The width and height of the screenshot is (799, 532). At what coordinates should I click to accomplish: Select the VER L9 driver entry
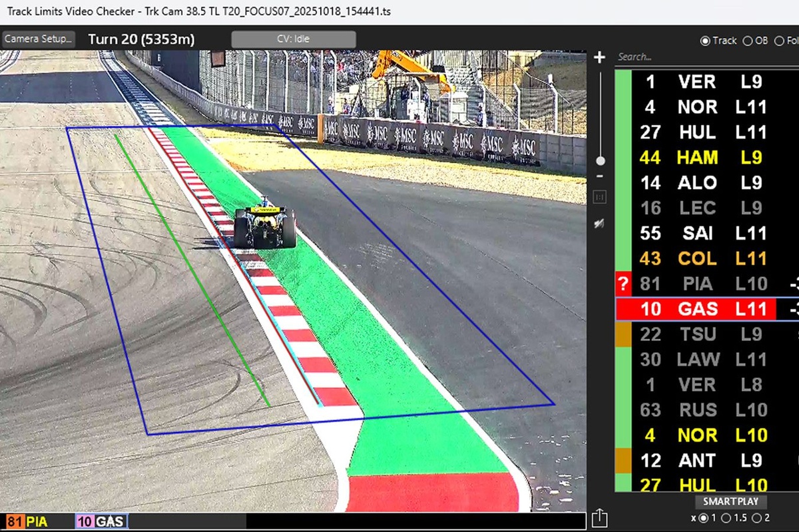click(692, 83)
